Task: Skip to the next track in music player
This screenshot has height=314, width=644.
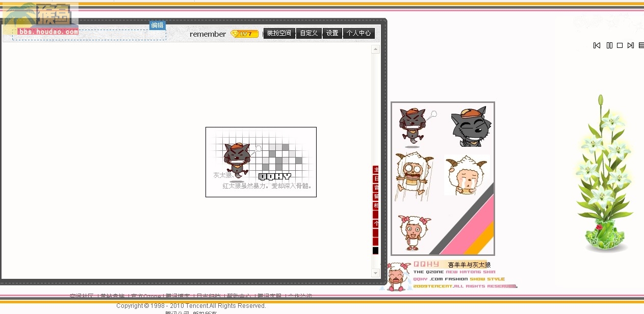Action: tap(631, 45)
